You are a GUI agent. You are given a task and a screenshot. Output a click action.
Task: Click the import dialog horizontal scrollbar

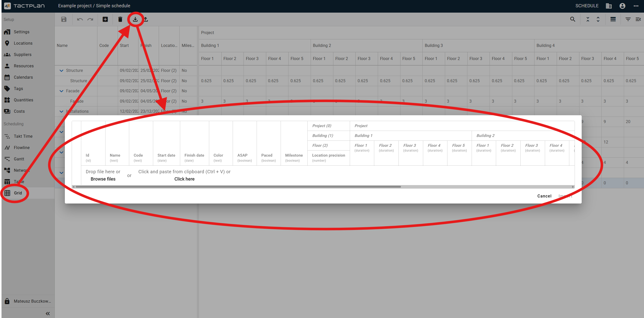(238, 187)
